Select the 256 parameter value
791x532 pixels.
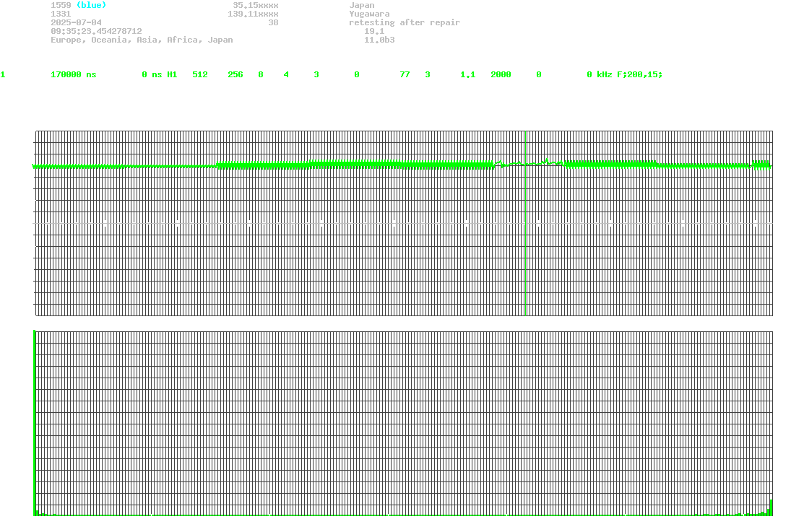(235, 74)
